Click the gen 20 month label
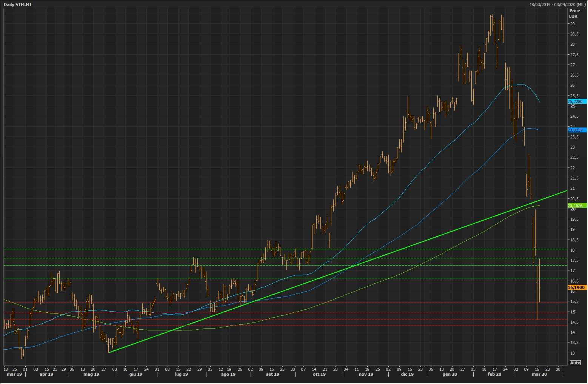588x384 pixels. click(450, 374)
